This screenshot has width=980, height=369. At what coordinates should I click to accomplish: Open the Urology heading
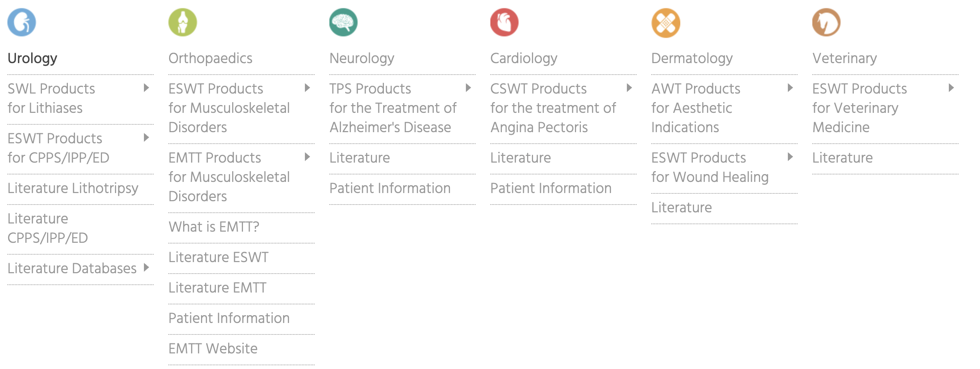click(x=32, y=58)
